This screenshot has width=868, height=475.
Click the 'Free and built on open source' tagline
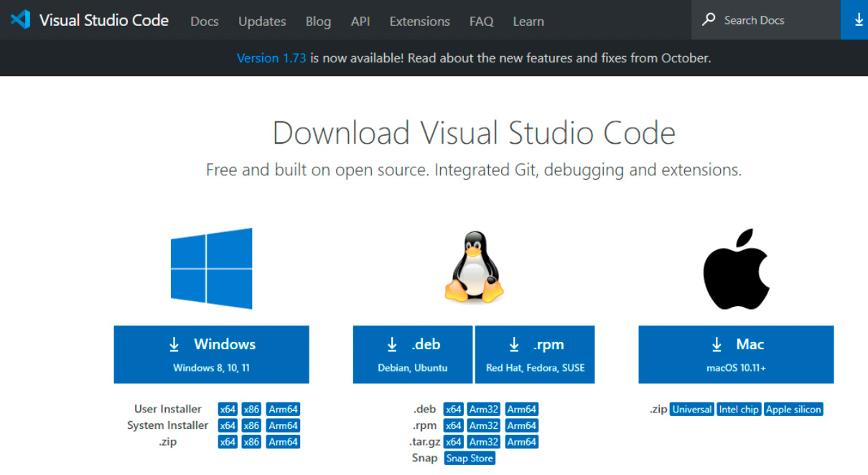pyautogui.click(x=474, y=170)
